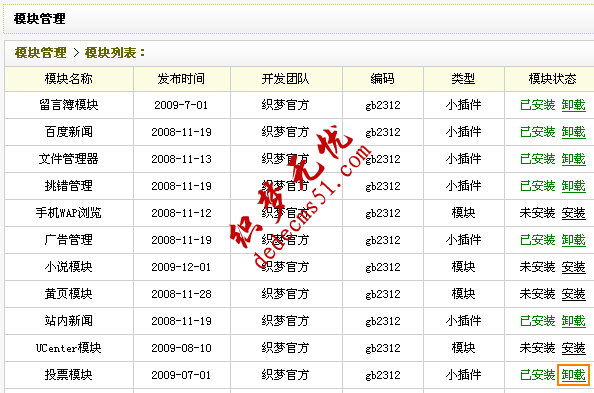
Task: Click 卸载 link for 投票模块
Action: [x=573, y=375]
